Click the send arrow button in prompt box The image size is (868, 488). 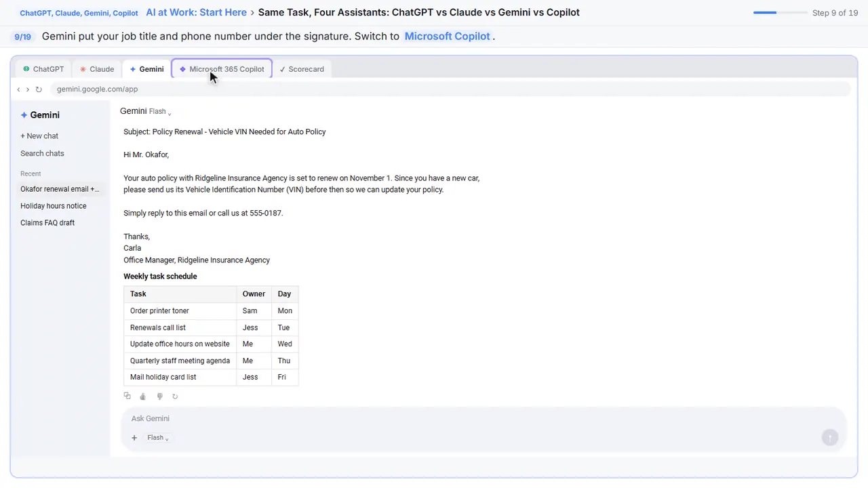tap(829, 438)
